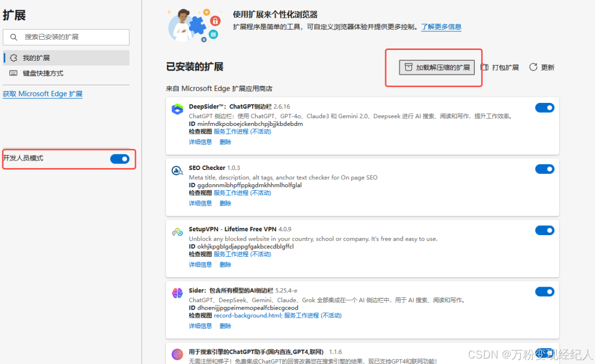Open the 获取 Microsoft Edge 扩展 link
This screenshot has width=595, height=364.
tap(43, 94)
